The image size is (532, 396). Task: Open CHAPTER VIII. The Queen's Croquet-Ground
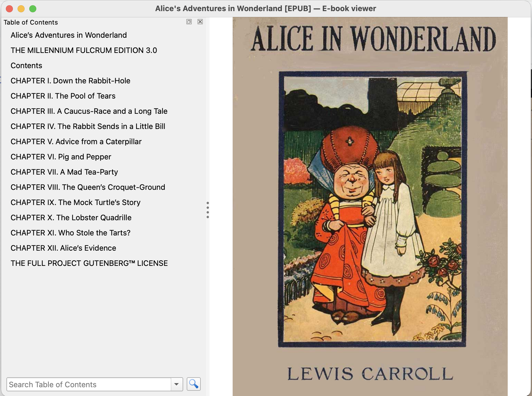(x=88, y=187)
